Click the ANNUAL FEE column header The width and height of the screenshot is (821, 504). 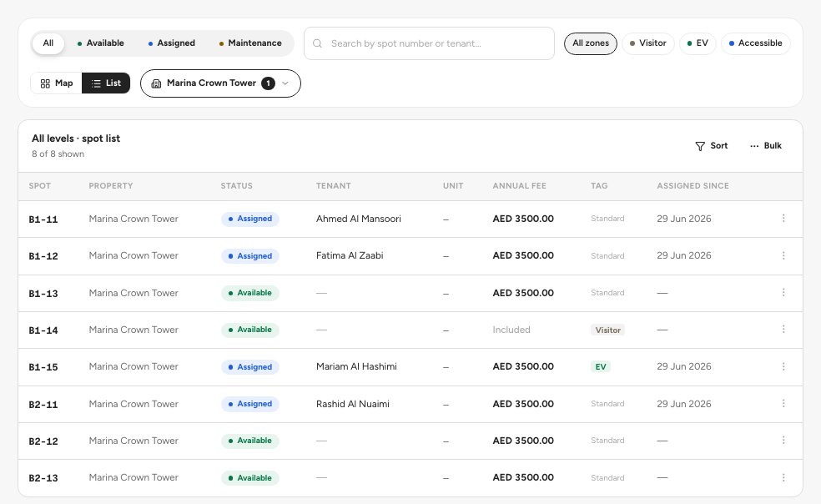(x=520, y=186)
